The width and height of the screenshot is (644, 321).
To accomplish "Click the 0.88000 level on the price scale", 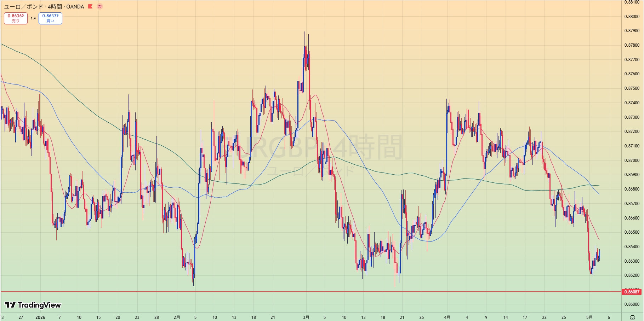I will pyautogui.click(x=632, y=17).
